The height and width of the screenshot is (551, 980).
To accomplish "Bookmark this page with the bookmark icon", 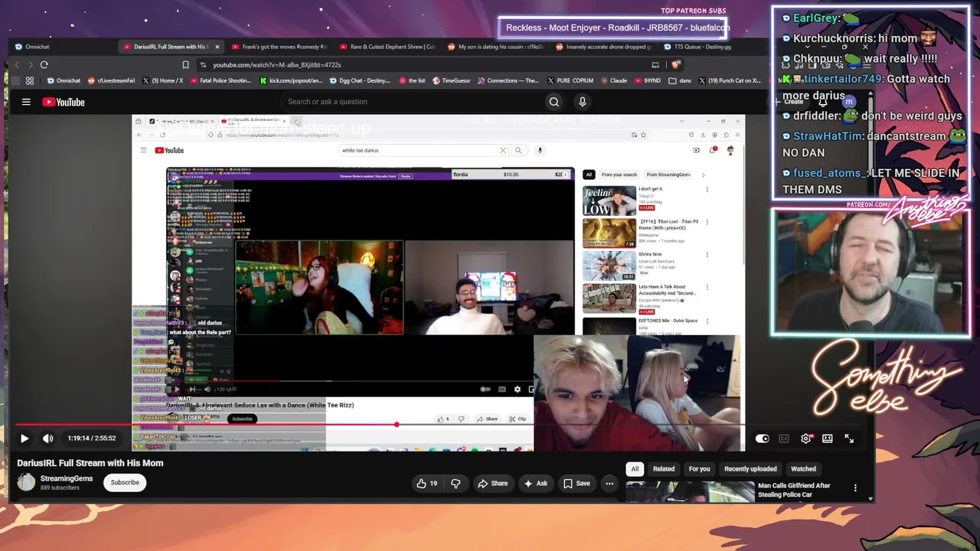I will coord(185,65).
